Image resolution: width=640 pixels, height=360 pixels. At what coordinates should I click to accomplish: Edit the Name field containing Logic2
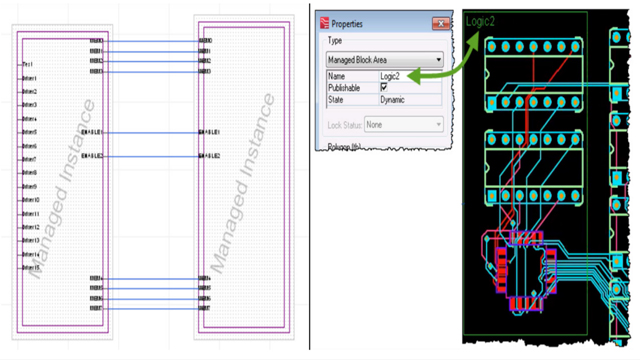point(410,76)
